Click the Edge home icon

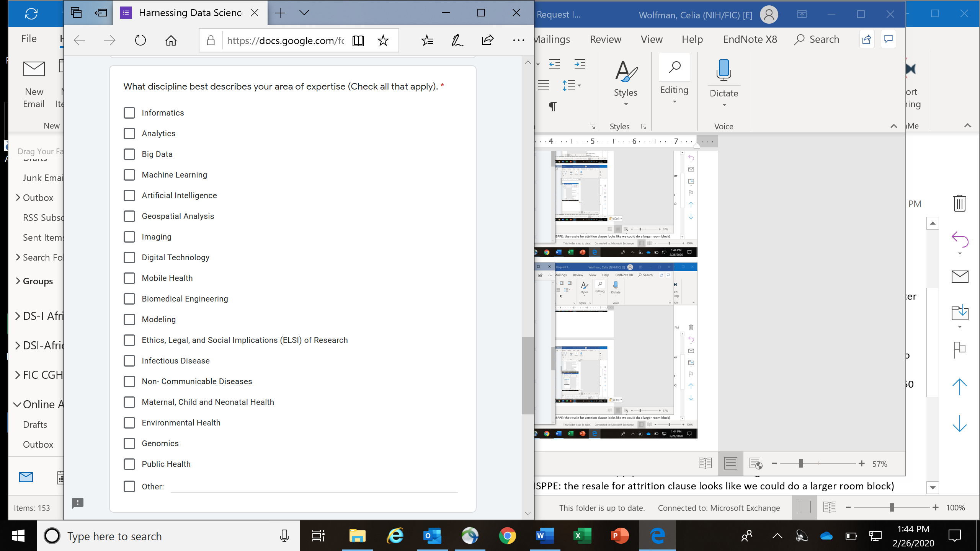171,40
